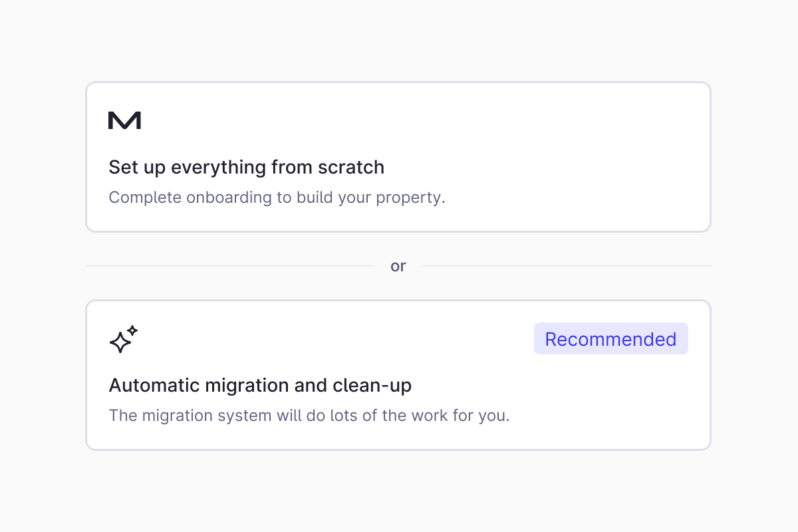The width and height of the screenshot is (798, 532).
Task: Click the "or" divider label
Action: [x=398, y=266]
